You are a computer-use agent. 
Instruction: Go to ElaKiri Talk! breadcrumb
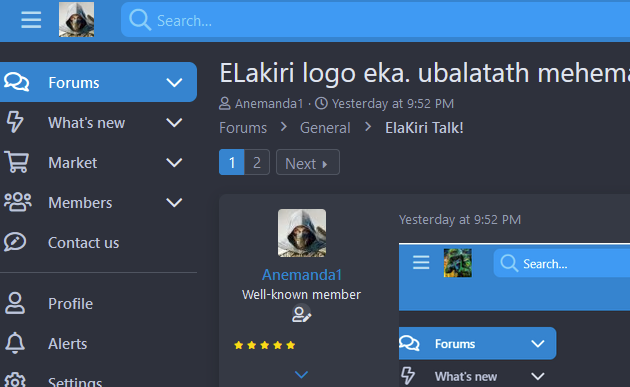point(424,128)
